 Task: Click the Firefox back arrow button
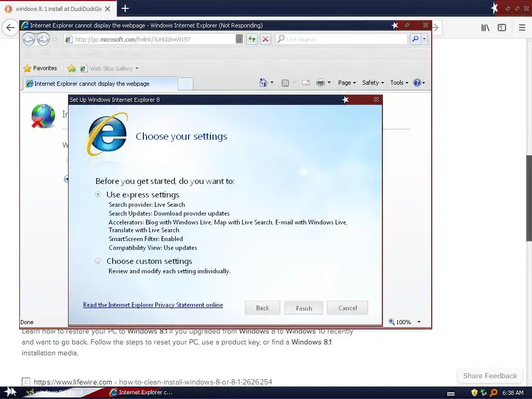click(10, 27)
